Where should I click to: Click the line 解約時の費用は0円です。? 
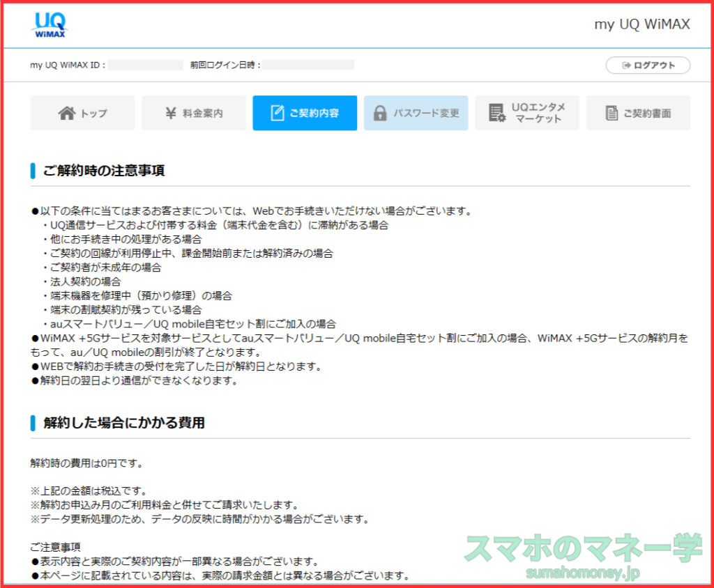click(87, 463)
